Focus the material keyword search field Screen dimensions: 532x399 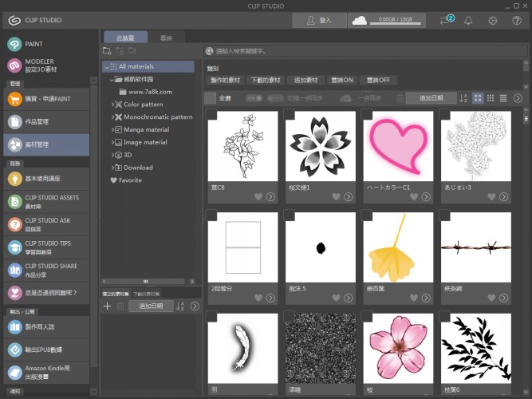(366, 51)
